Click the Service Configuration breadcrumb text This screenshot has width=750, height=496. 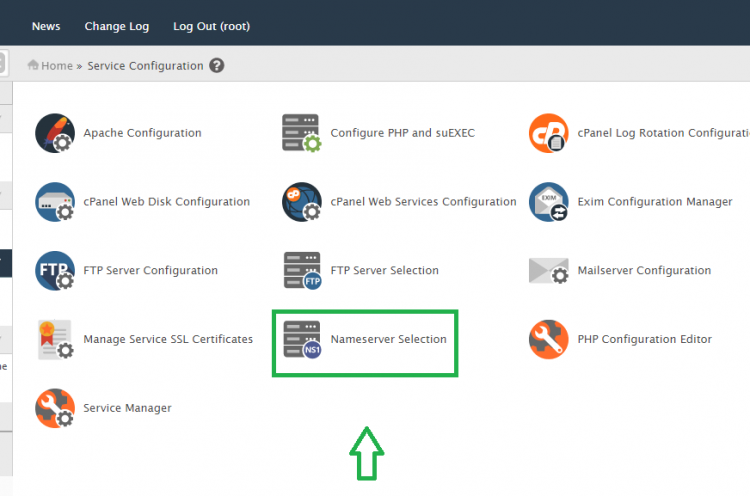[x=145, y=66]
